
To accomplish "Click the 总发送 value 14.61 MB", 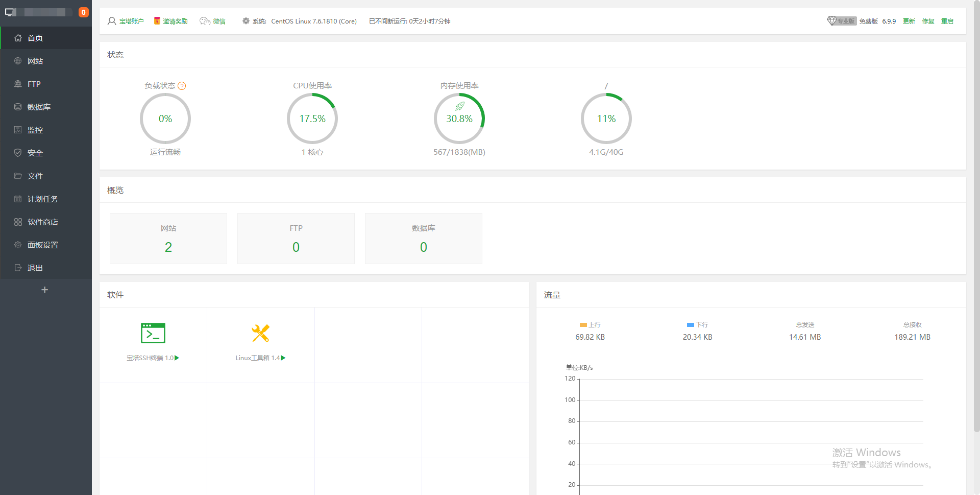I will [805, 337].
